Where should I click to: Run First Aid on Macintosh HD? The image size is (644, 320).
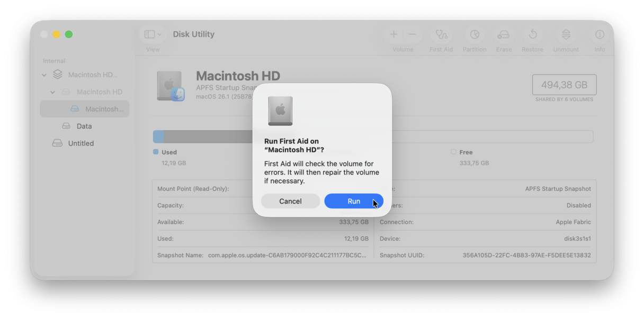354,201
